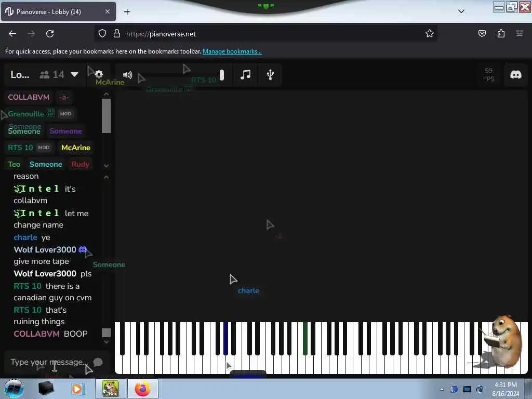Click 'RTS 10 that's ruining things' message
Screen dimensions: 532x399
pyautogui.click(x=40, y=315)
